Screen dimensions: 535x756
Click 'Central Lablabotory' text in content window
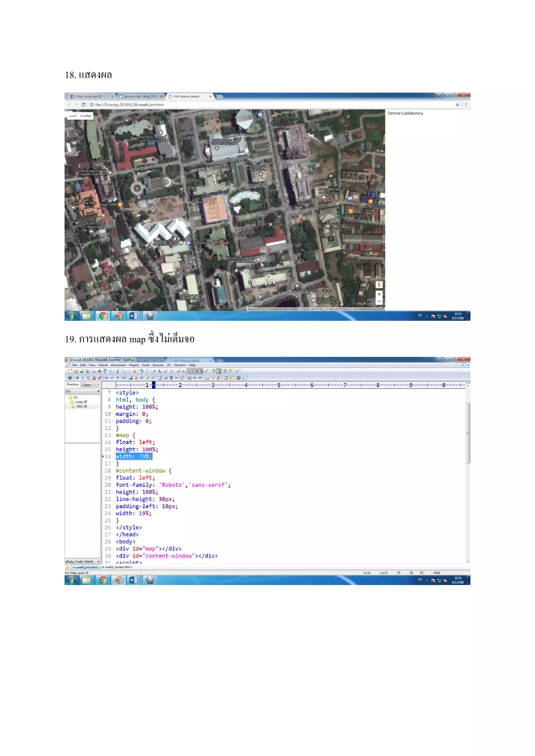tap(405, 113)
